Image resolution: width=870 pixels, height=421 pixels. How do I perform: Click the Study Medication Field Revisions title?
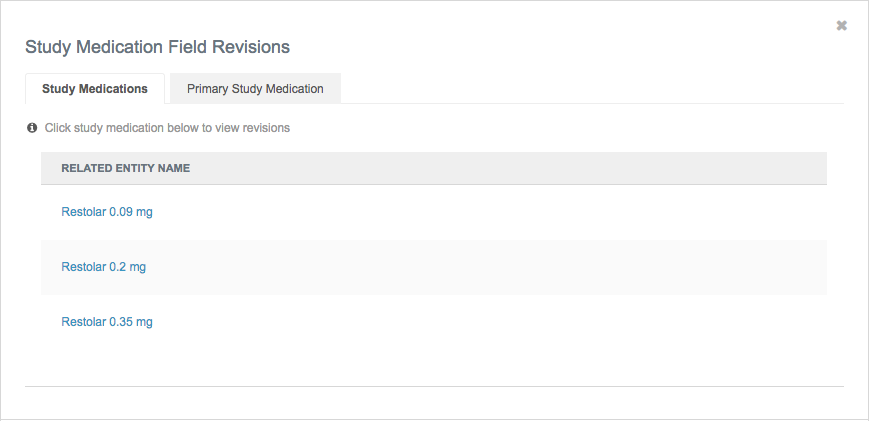[x=157, y=47]
